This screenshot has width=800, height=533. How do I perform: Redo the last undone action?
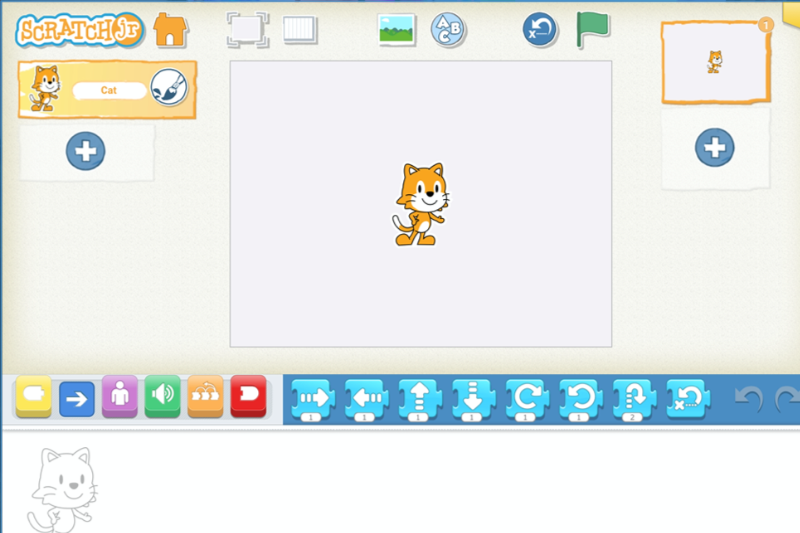point(788,399)
